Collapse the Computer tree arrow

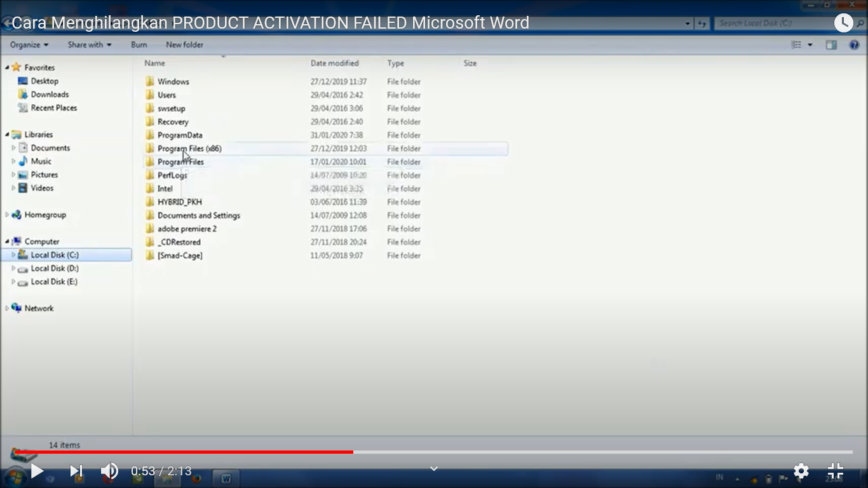(x=7, y=241)
